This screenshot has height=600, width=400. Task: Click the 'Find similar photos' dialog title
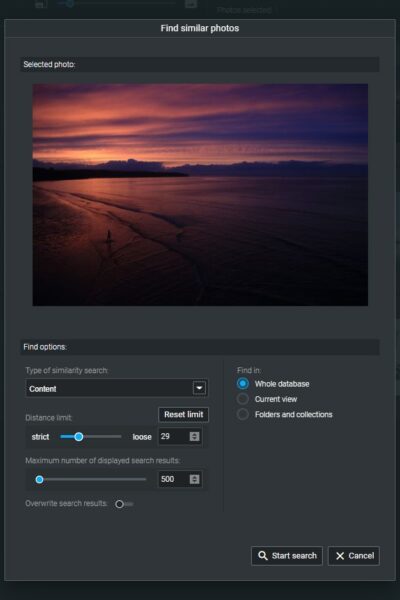200,28
